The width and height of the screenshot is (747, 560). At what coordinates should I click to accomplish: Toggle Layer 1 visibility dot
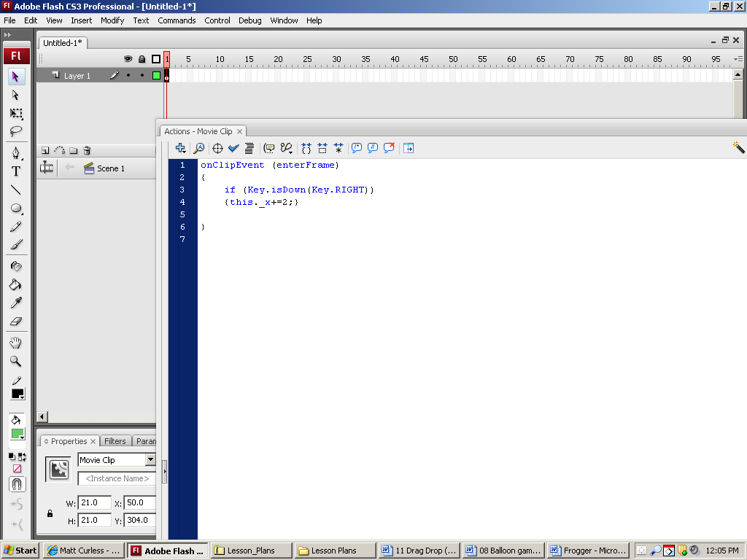click(x=128, y=76)
